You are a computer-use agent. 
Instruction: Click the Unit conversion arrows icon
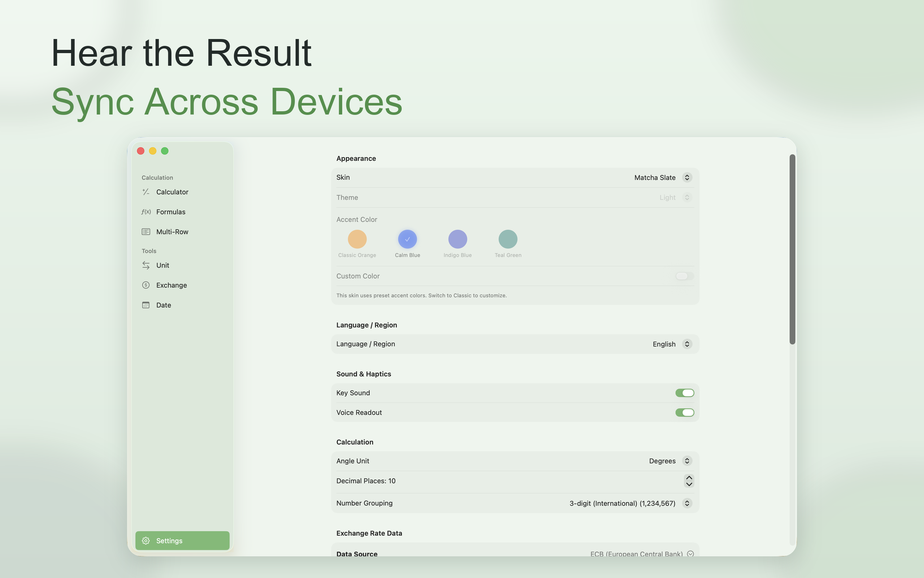(146, 265)
